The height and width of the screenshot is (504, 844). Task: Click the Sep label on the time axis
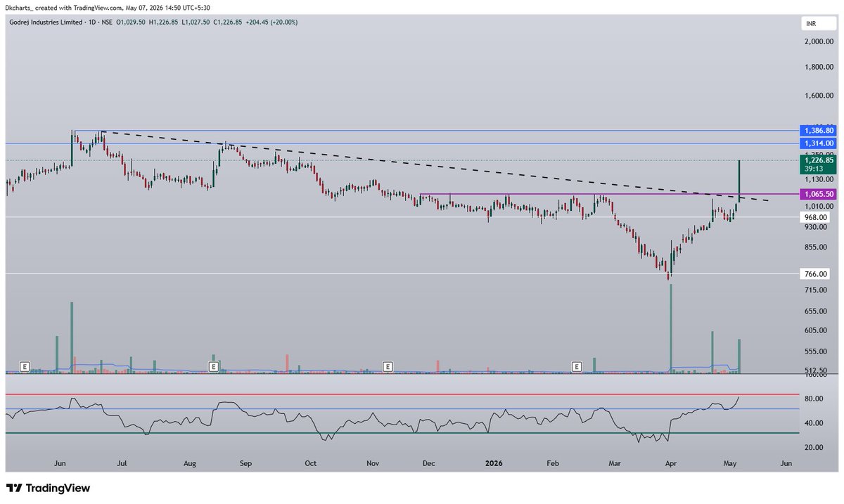click(x=245, y=464)
